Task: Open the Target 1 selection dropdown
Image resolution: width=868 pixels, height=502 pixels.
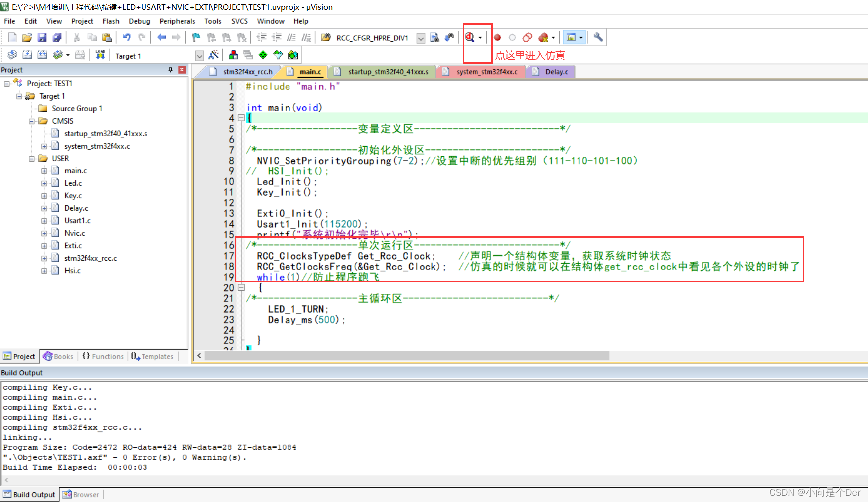Action: pos(200,56)
